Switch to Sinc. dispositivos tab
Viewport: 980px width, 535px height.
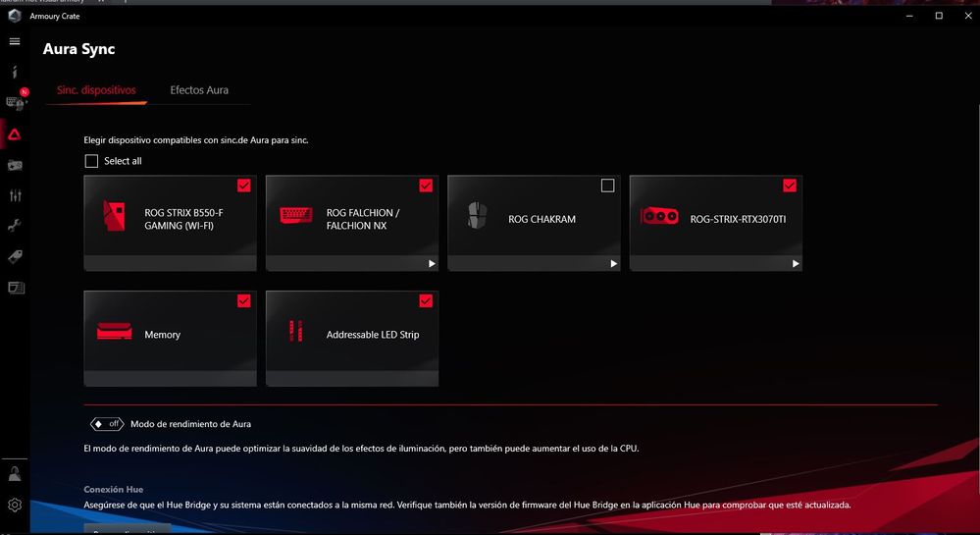(x=96, y=90)
